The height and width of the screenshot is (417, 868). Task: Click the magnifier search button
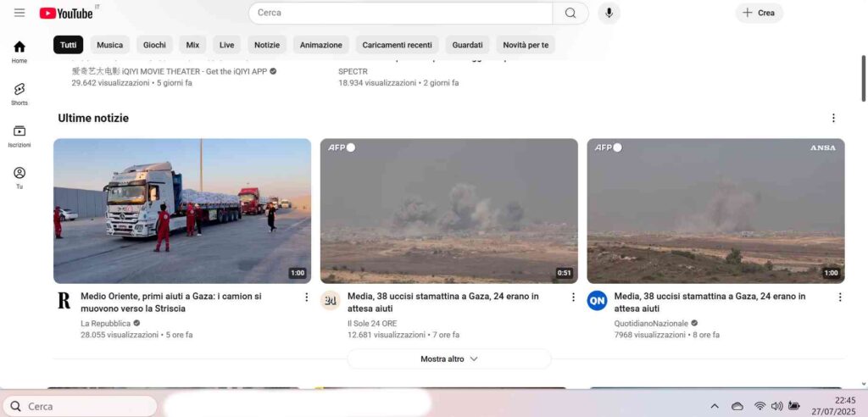tap(570, 13)
